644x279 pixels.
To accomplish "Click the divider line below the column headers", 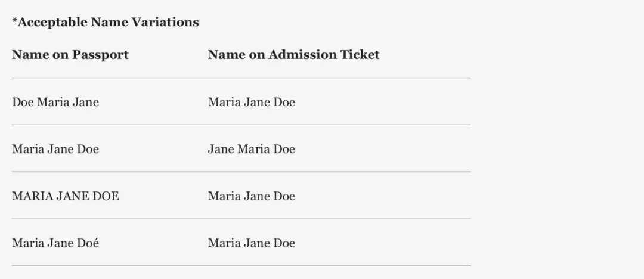I will 241,77.
